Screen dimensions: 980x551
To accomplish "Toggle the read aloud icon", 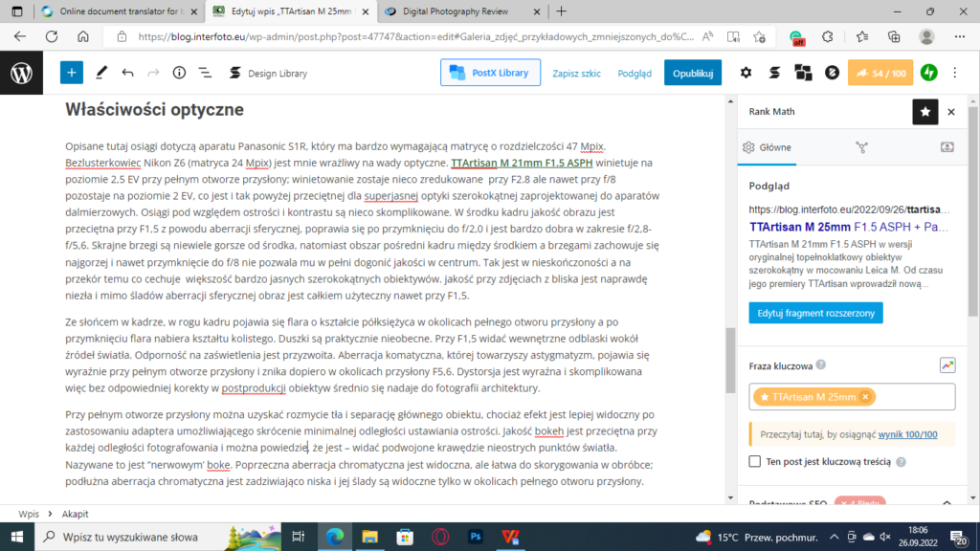I will click(x=707, y=37).
